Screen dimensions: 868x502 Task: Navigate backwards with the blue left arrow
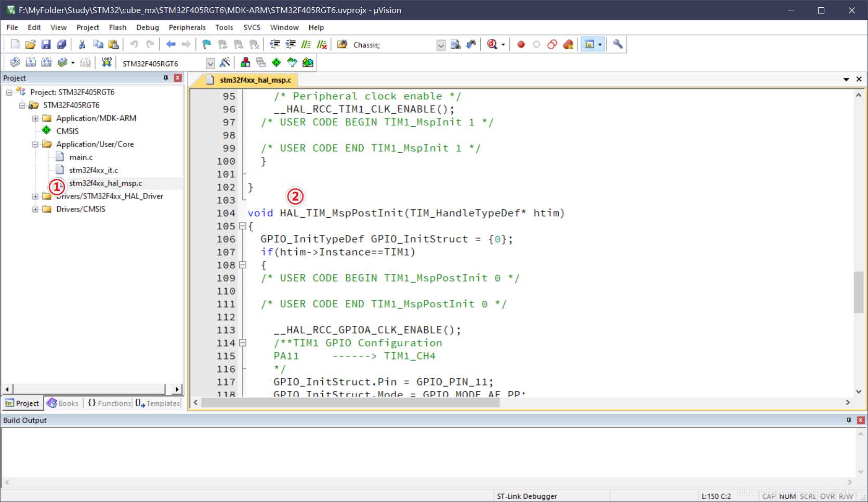click(x=170, y=45)
